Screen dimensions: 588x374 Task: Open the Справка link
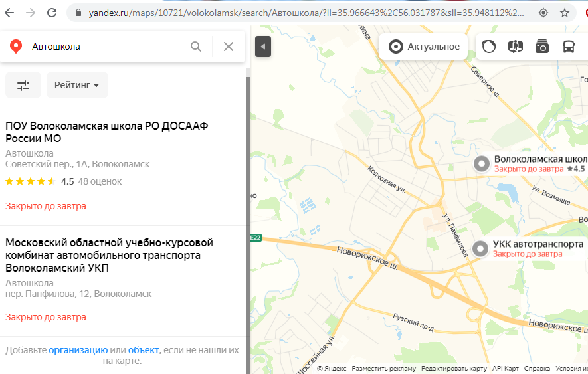click(x=537, y=369)
